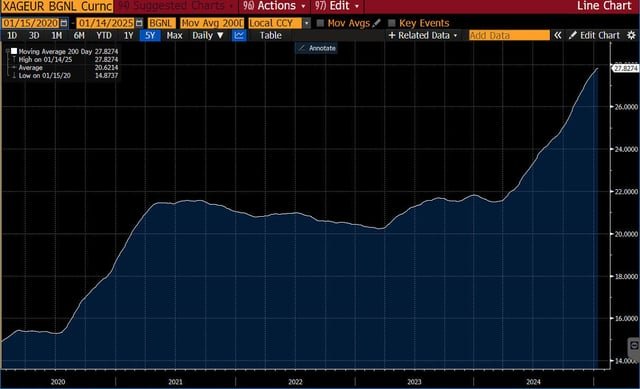Click the start date field 01/15/2020

click(31, 23)
